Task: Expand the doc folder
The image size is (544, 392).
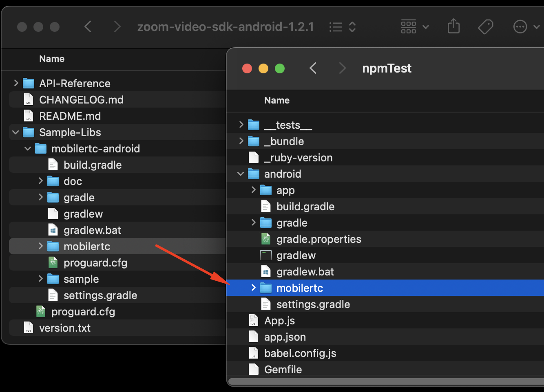Action: [x=40, y=181]
